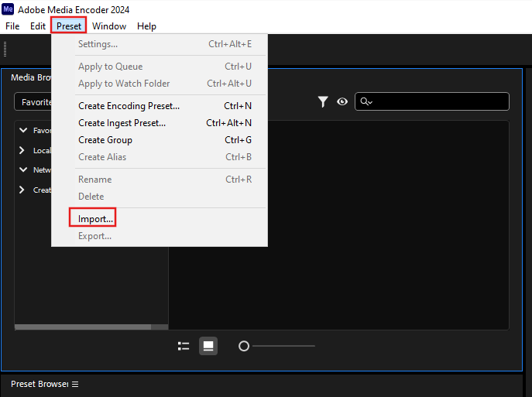Screen dimensions: 532x397
Task: Expand the Local Drives tree node
Action: (x=22, y=150)
